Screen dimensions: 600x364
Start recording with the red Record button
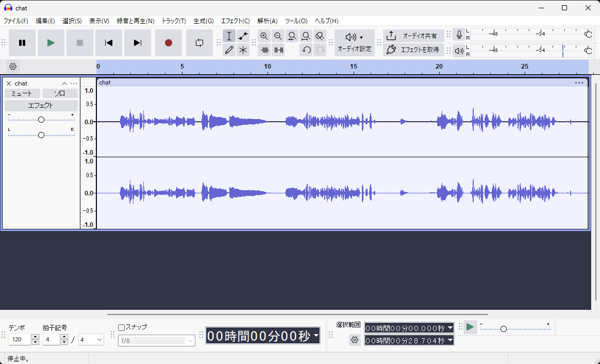(169, 43)
